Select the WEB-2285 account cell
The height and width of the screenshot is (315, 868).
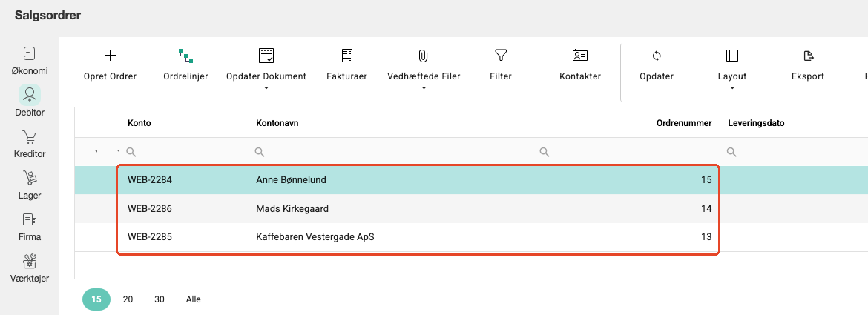point(149,238)
